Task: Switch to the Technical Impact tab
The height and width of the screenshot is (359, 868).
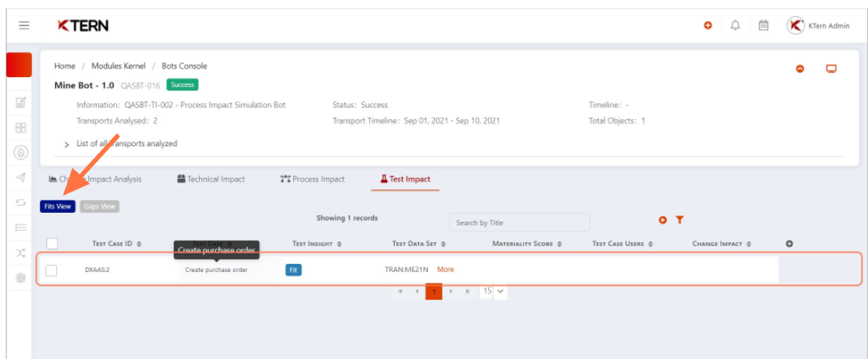Action: (x=211, y=179)
